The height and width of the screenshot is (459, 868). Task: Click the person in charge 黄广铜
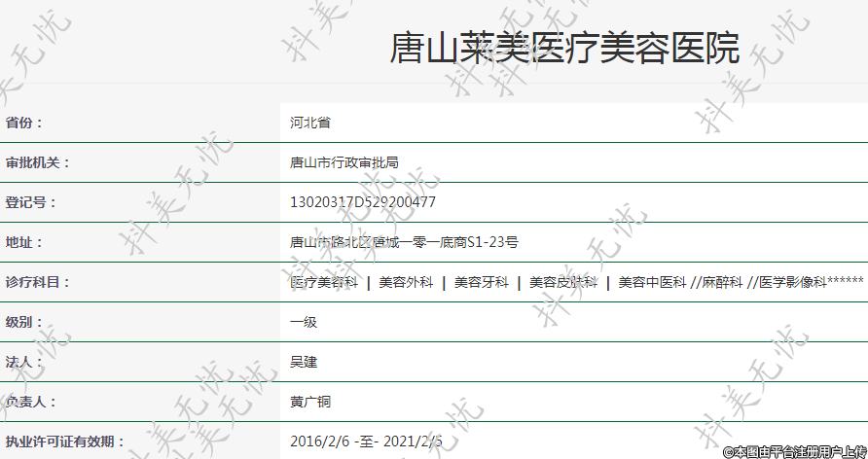coord(309,402)
